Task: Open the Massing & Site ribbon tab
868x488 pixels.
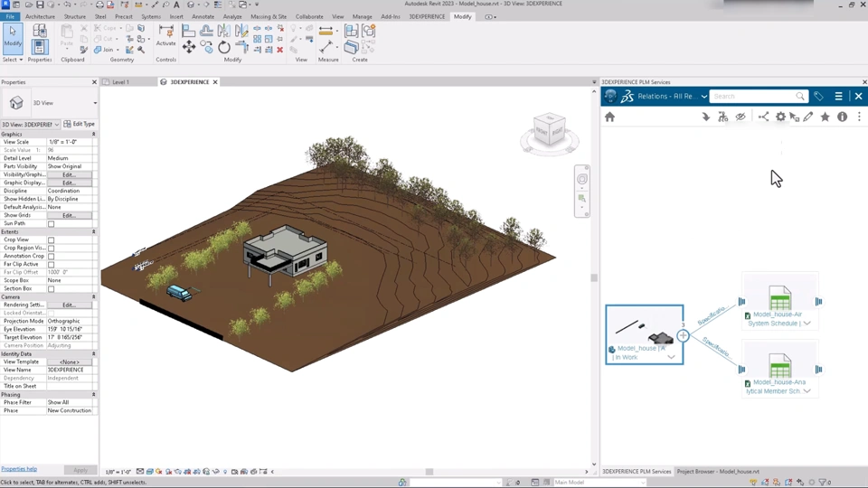Action: click(x=269, y=16)
